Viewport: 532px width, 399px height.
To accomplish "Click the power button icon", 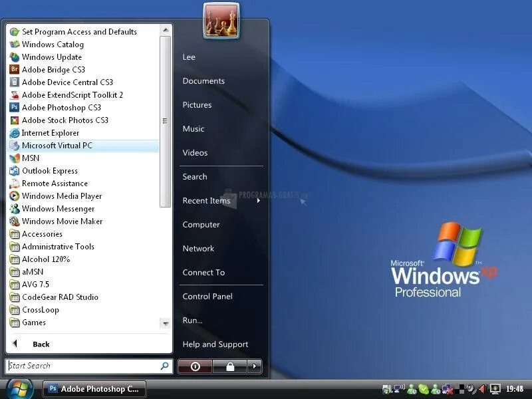I will (x=195, y=366).
